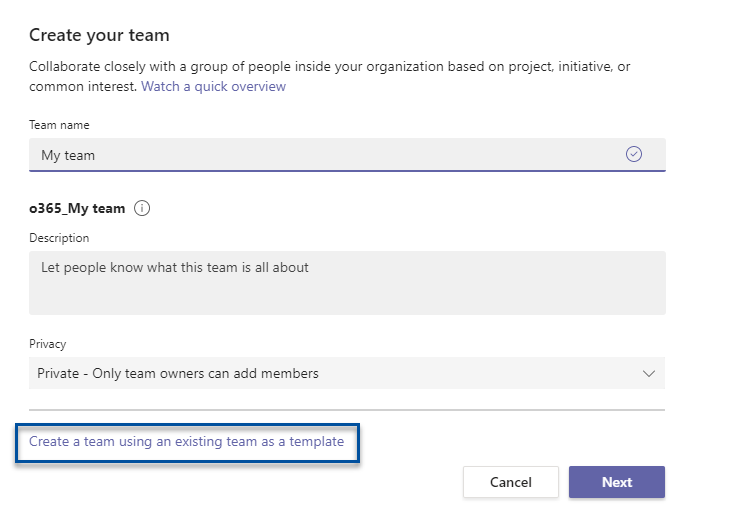The width and height of the screenshot is (741, 523).
Task: Click the info icon beside o365_My team
Action: (142, 208)
